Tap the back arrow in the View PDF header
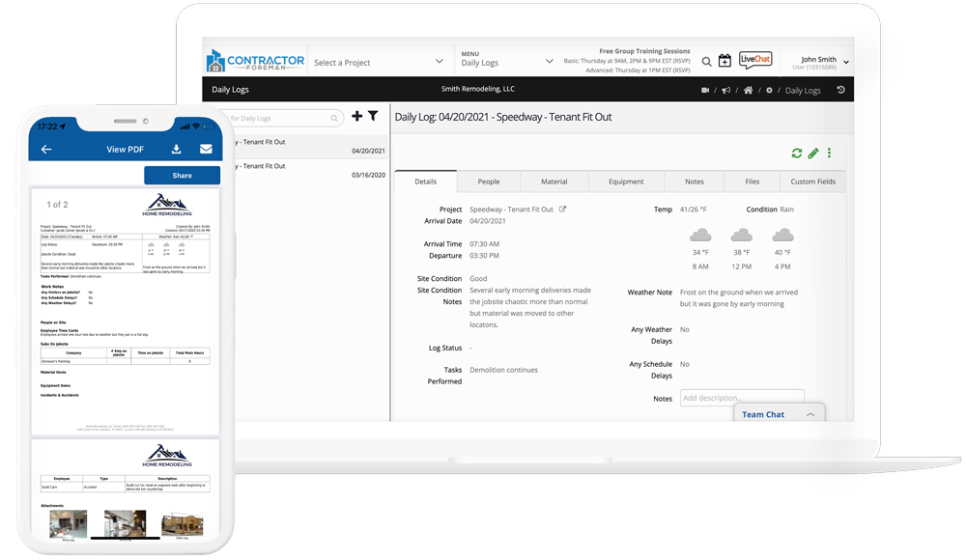Screen dimensions: 966x560 [46, 150]
